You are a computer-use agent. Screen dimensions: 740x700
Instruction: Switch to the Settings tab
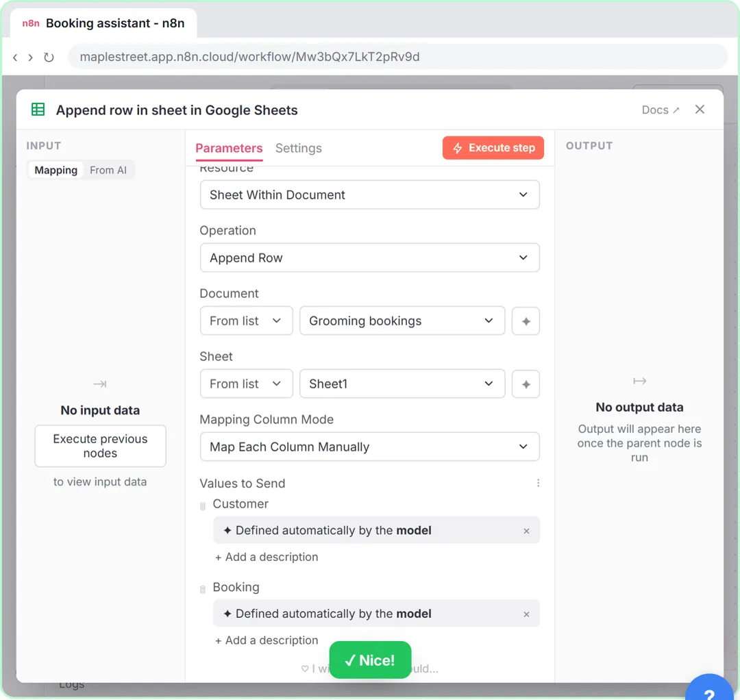point(298,148)
